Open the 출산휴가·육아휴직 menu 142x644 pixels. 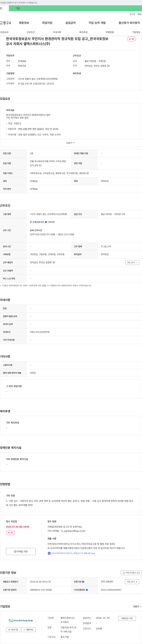point(129,23)
